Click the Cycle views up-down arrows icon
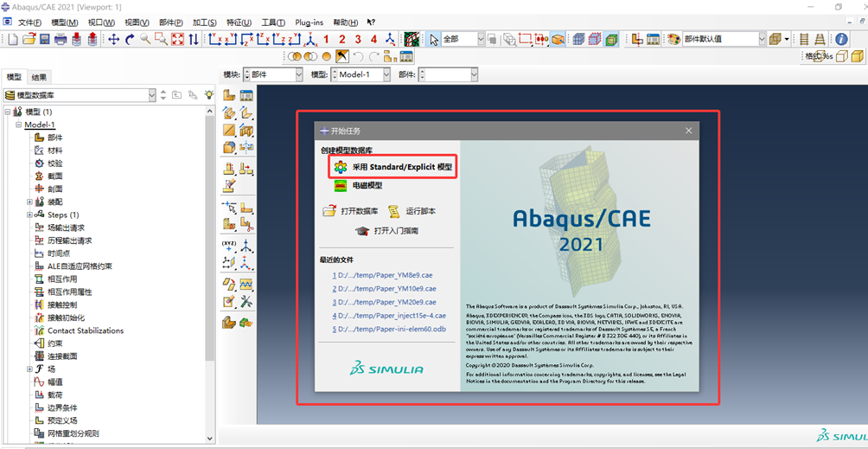 click(x=193, y=39)
